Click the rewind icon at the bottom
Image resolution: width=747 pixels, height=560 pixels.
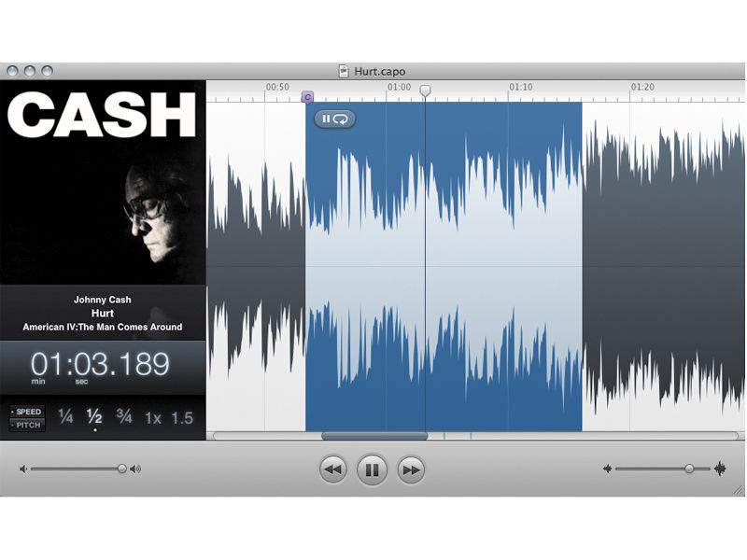334,469
